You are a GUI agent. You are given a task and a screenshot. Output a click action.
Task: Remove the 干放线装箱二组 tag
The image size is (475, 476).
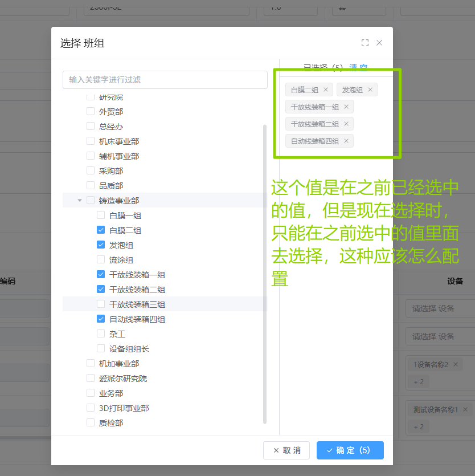tap(346, 124)
